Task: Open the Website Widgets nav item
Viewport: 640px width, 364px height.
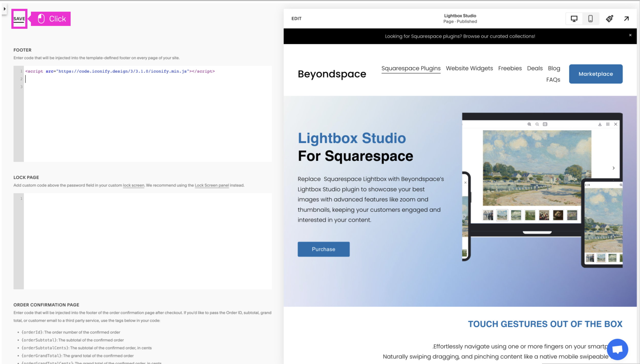Action: 469,68
